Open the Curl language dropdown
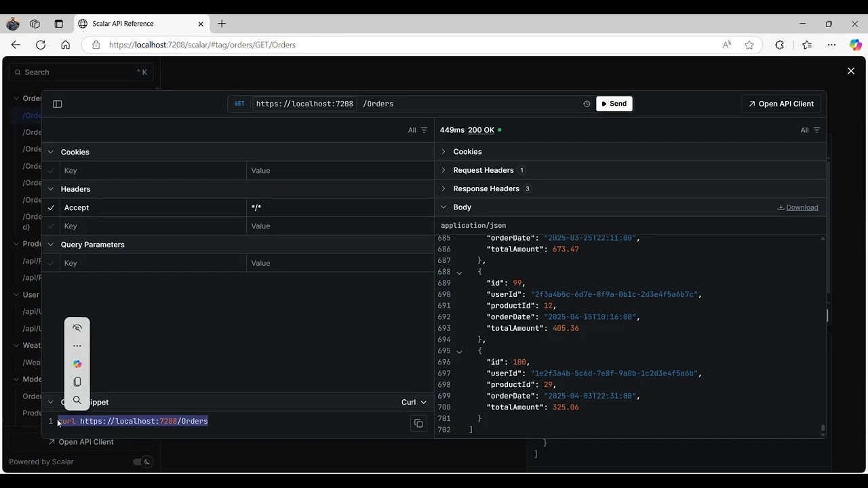868x488 pixels. (414, 402)
